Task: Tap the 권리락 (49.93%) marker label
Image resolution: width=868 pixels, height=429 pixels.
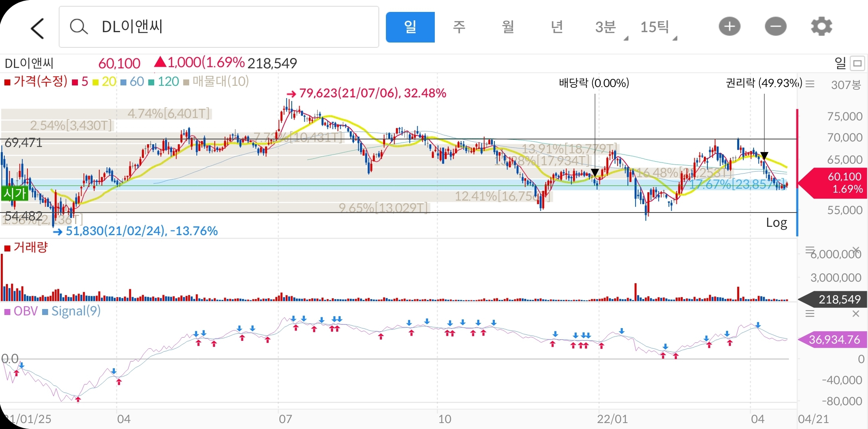Action: [x=764, y=83]
